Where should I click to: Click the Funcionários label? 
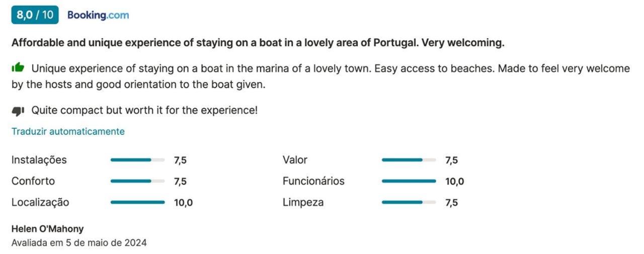coord(313,181)
